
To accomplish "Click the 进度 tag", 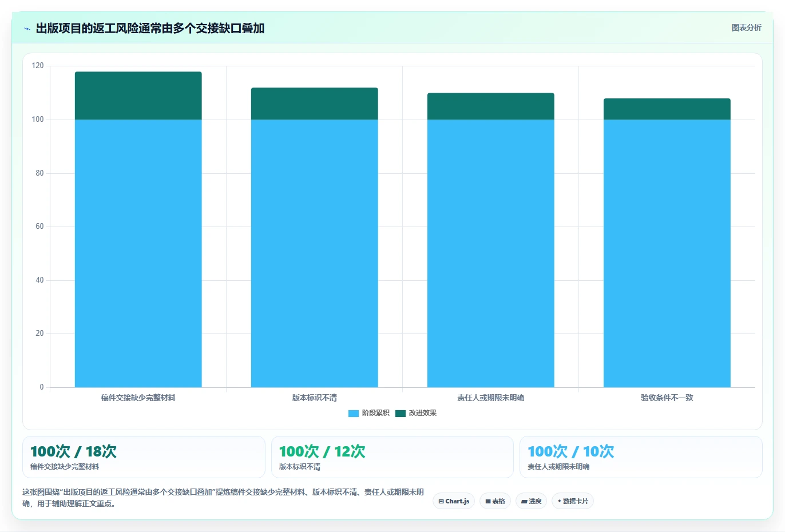I will coord(532,501).
